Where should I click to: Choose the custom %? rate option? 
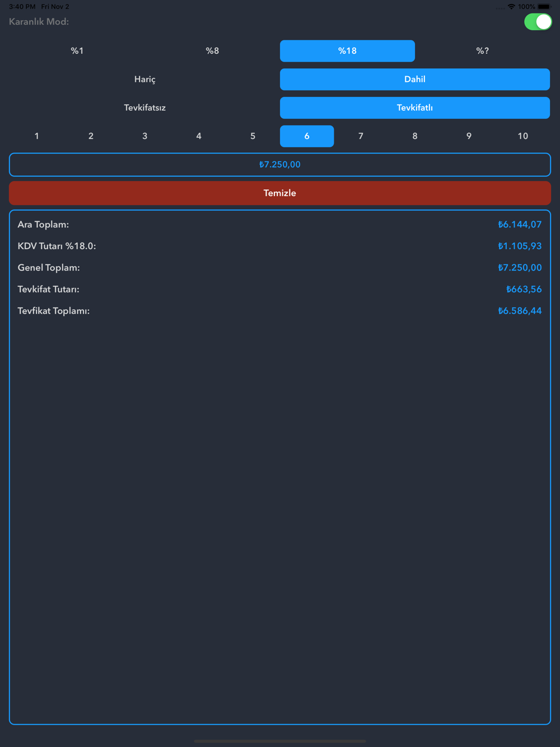click(x=482, y=51)
